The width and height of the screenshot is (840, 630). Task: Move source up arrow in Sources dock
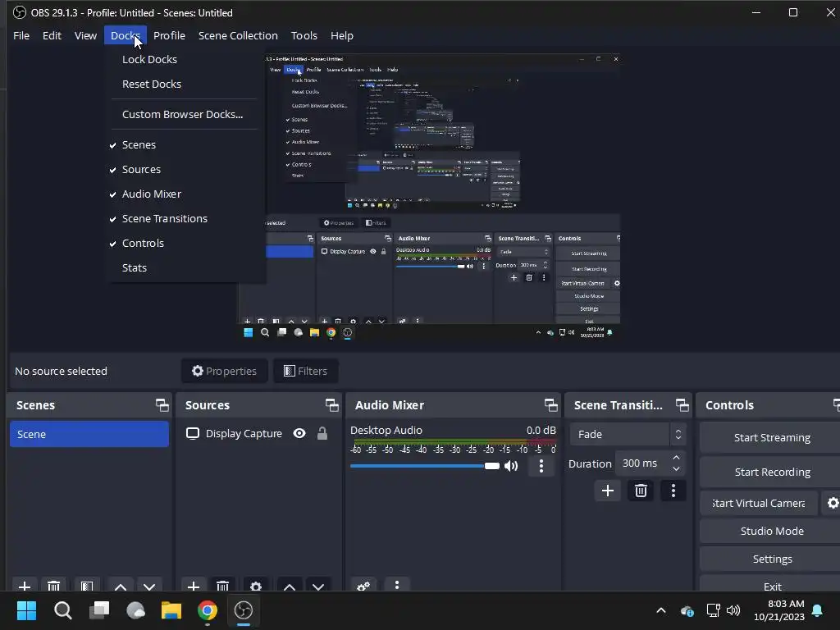290,586
